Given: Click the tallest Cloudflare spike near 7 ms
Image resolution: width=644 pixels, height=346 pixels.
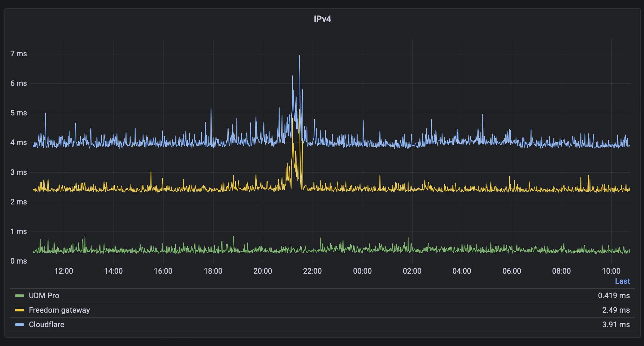Looking at the screenshot, I should (299, 57).
